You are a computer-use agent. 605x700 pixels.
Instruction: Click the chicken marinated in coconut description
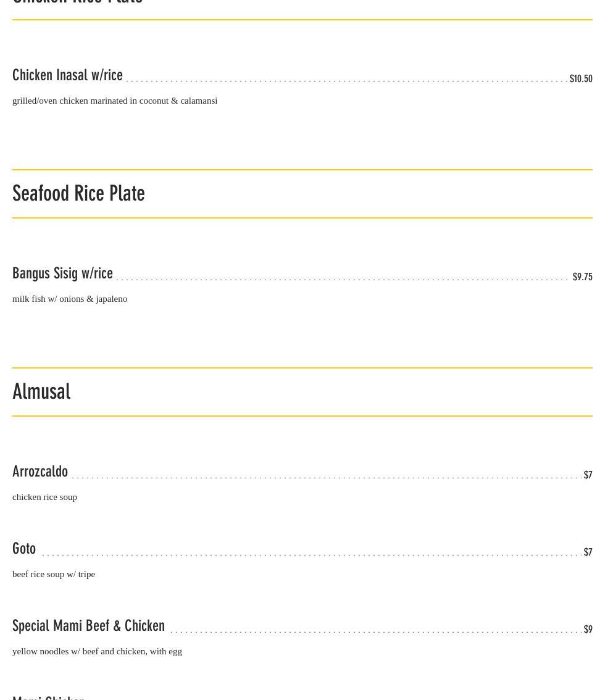coord(115,101)
